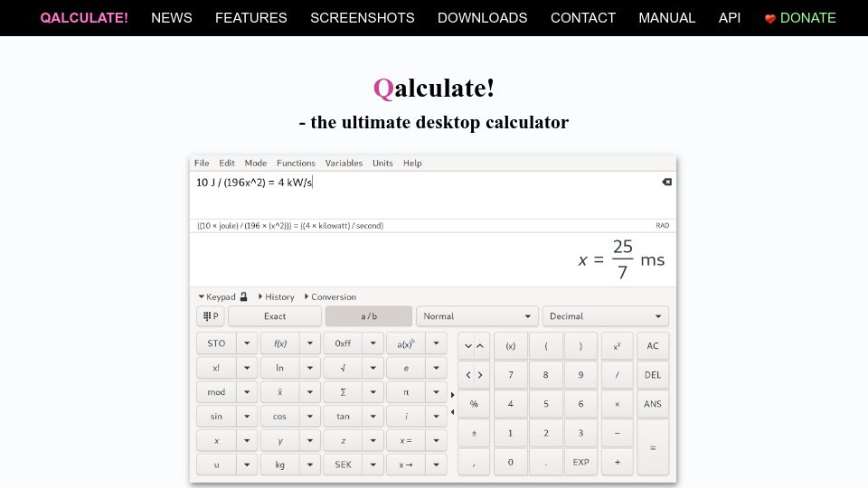The image size is (868, 488).
Task: Click the x power y button
Action: click(617, 346)
